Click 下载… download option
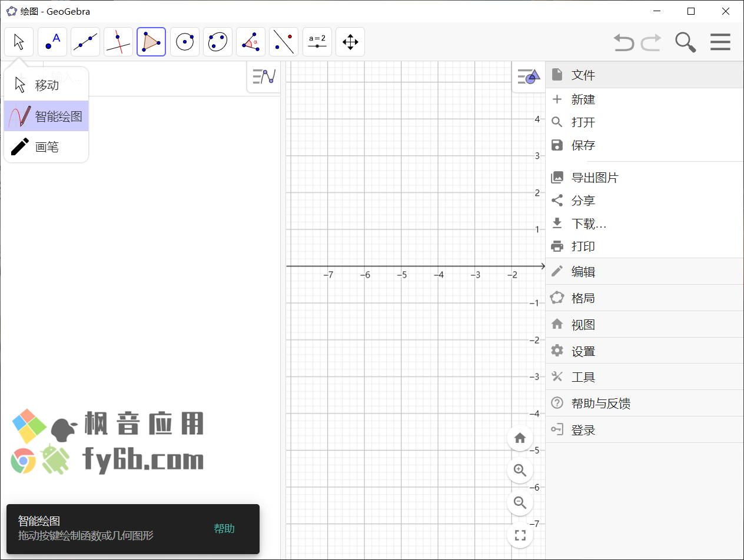This screenshot has height=560, width=744. click(x=645, y=224)
